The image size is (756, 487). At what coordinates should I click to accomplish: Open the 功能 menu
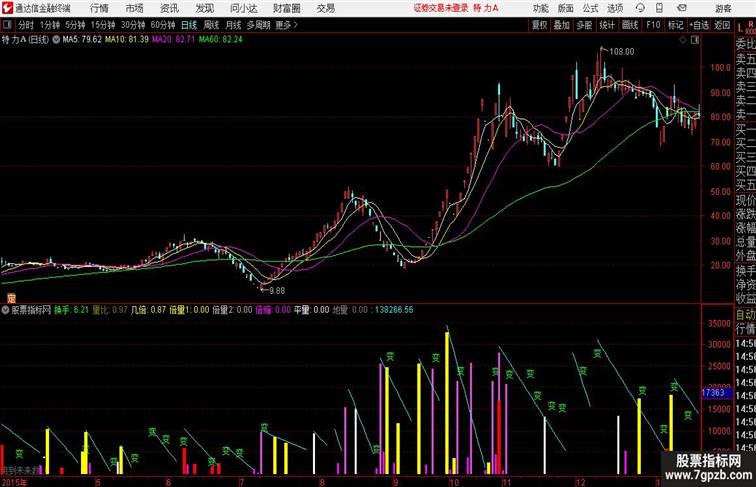click(540, 8)
